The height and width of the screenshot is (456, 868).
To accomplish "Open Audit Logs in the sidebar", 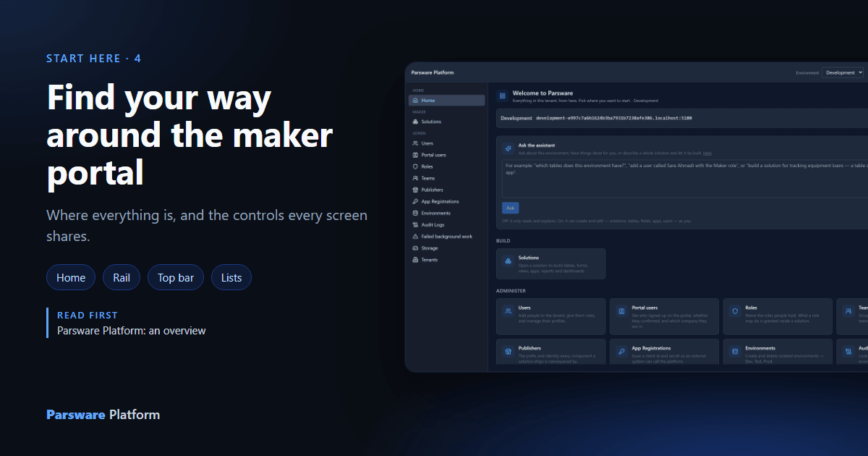I will [446, 224].
